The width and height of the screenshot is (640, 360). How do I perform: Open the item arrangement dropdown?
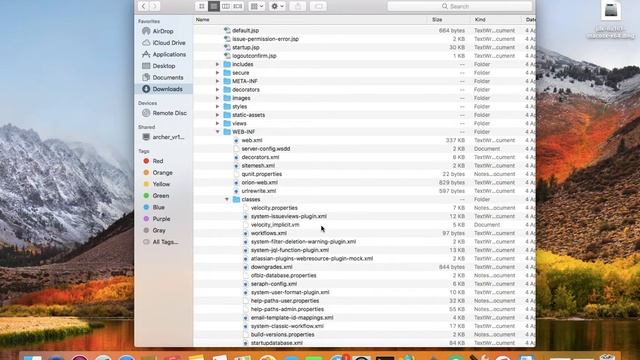[x=257, y=6]
